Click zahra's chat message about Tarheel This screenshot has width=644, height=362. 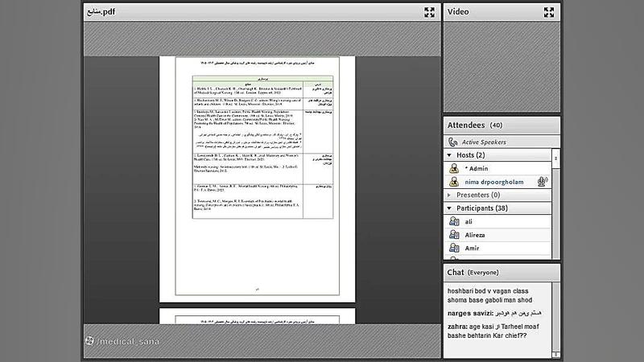pos(493,331)
